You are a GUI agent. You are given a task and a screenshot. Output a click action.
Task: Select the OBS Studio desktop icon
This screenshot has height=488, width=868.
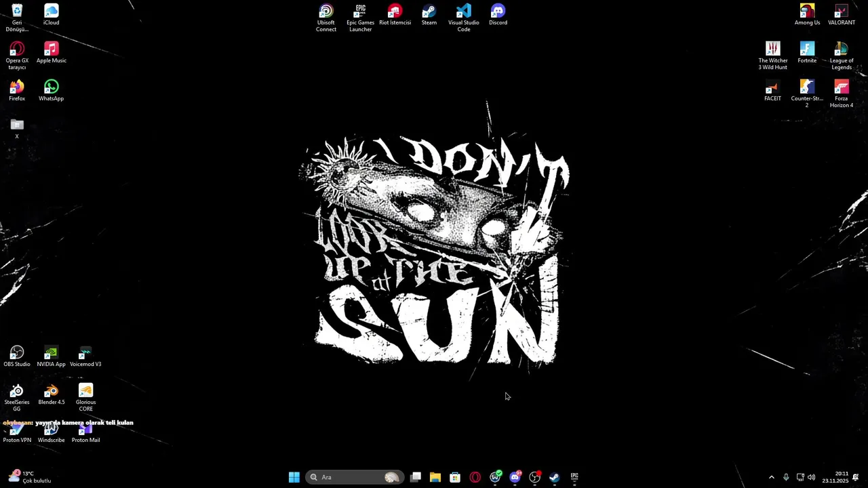coord(17,357)
